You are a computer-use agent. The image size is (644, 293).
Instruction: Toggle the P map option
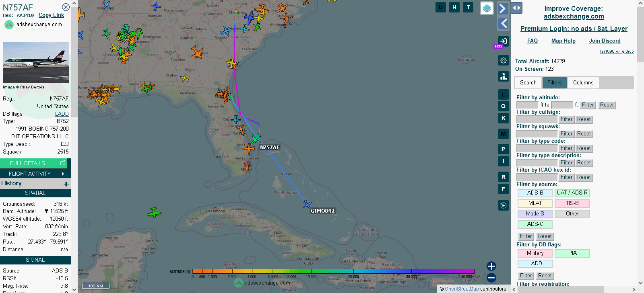[x=504, y=149]
